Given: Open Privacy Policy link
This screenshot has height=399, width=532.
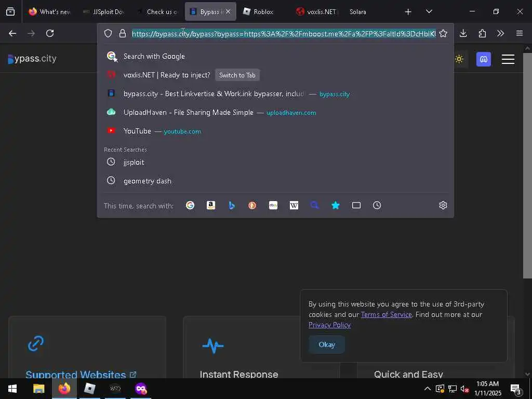Looking at the screenshot, I should (x=329, y=325).
